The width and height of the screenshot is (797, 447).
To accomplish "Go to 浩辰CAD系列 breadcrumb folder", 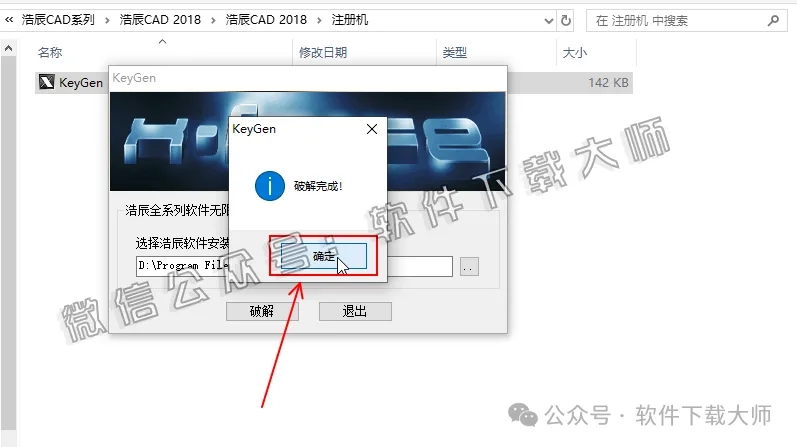I will 58,20.
